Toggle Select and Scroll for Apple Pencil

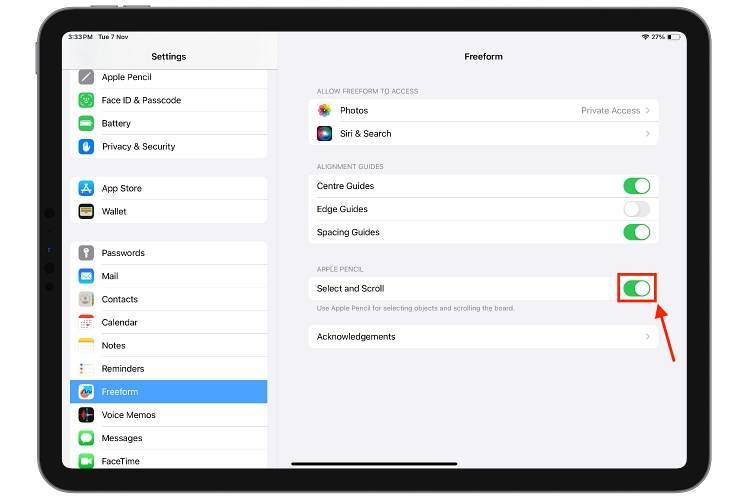pyautogui.click(x=637, y=288)
